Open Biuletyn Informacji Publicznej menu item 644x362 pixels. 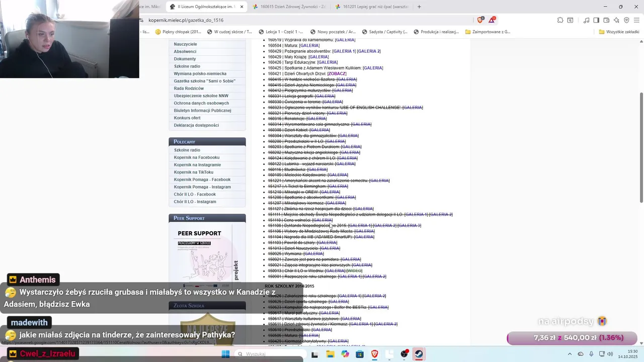pos(202,111)
